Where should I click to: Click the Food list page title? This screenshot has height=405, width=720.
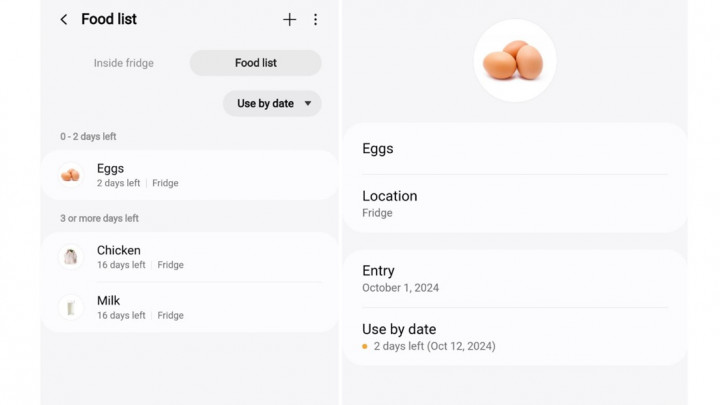(109, 20)
